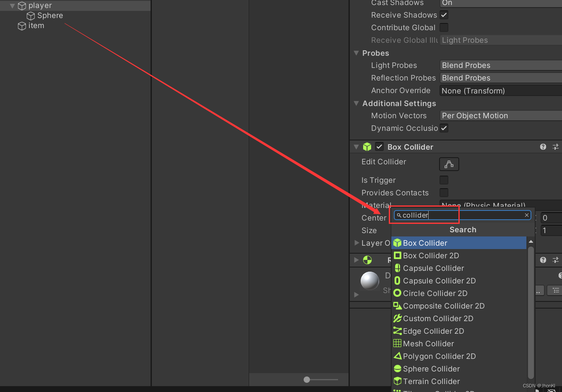Disable the Box Collider component checkbox
The width and height of the screenshot is (562, 392).
(379, 147)
